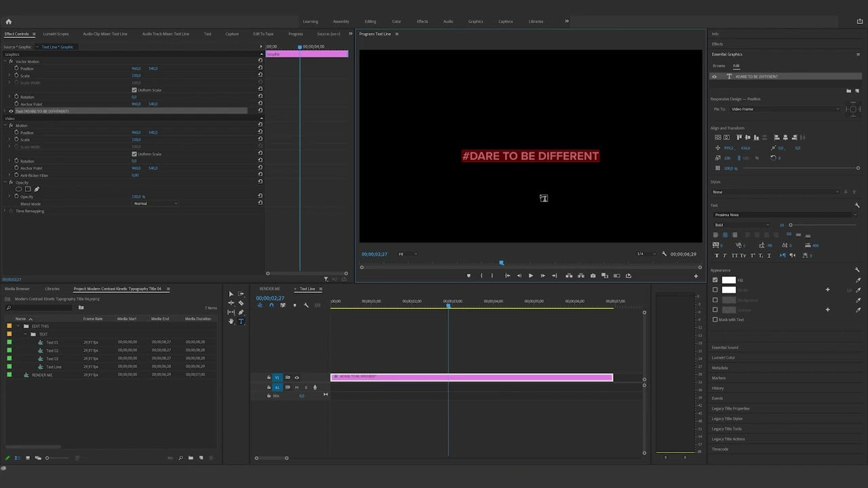Click Browse in Essential Graphics panel
Viewport: 868px width, 488px height.
click(719, 66)
